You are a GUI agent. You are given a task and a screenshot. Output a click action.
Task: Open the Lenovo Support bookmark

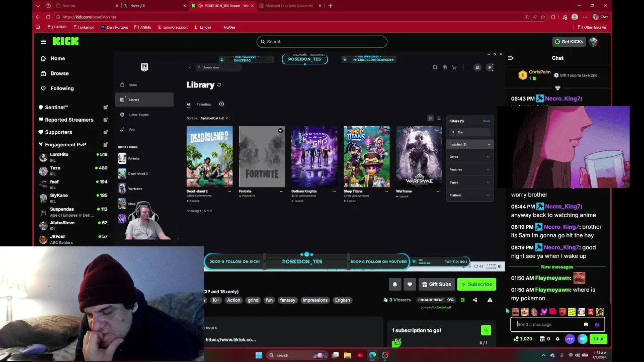tap(173, 27)
